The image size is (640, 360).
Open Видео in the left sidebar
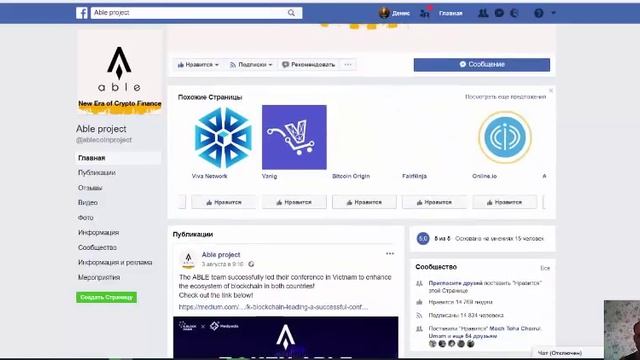point(88,202)
